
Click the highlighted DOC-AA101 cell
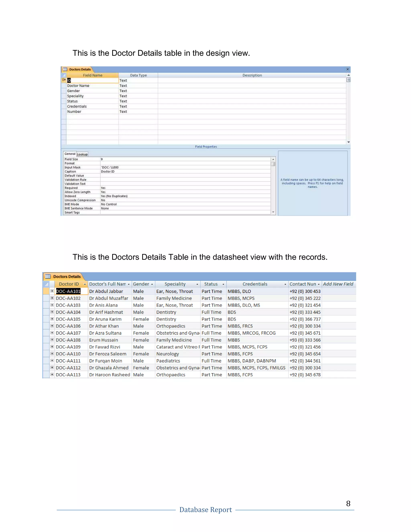(71, 291)
